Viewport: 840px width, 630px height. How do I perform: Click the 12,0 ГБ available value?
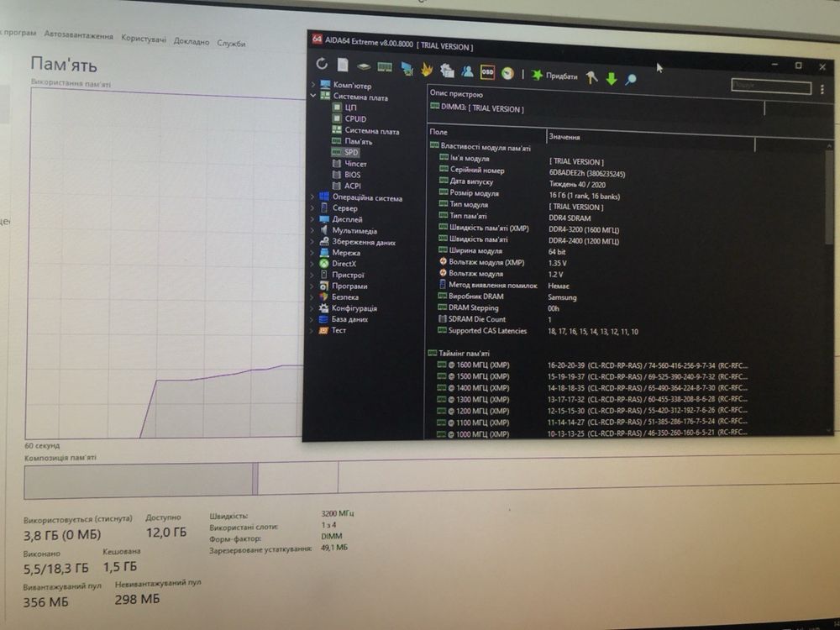(166, 532)
